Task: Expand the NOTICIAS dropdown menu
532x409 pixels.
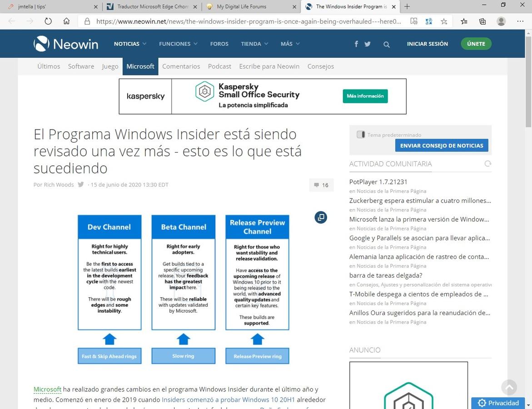Action: pyautogui.click(x=130, y=44)
